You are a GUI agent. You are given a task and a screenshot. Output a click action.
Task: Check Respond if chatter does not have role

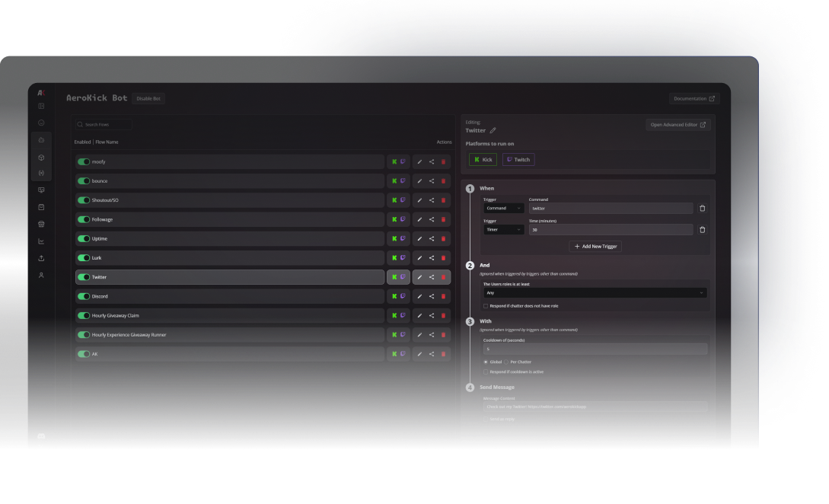(x=486, y=305)
